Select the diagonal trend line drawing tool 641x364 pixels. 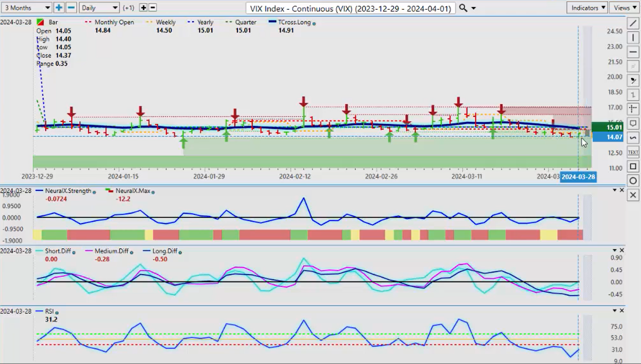pos(633,23)
